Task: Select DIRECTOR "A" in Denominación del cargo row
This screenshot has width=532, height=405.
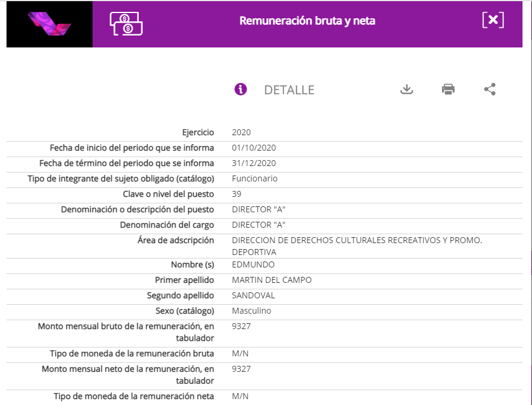Action: [x=259, y=225]
